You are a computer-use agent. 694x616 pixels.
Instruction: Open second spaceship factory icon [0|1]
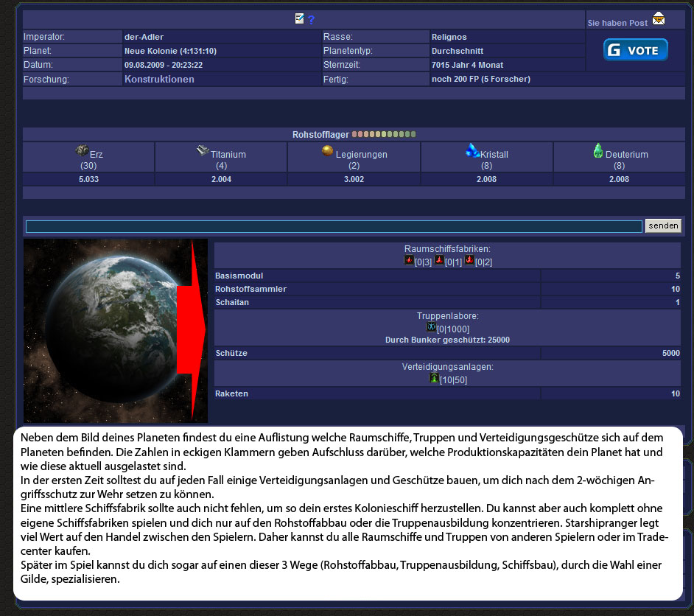click(x=439, y=261)
